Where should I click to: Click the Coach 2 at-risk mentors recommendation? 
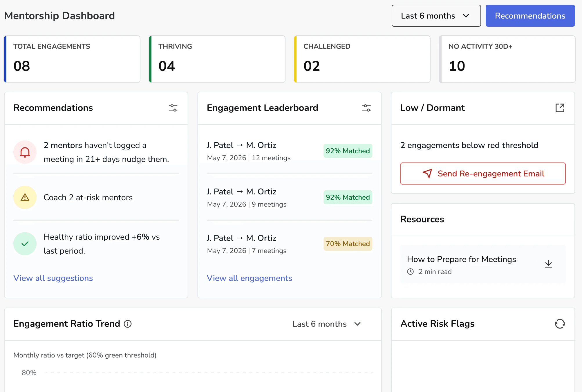96,197
